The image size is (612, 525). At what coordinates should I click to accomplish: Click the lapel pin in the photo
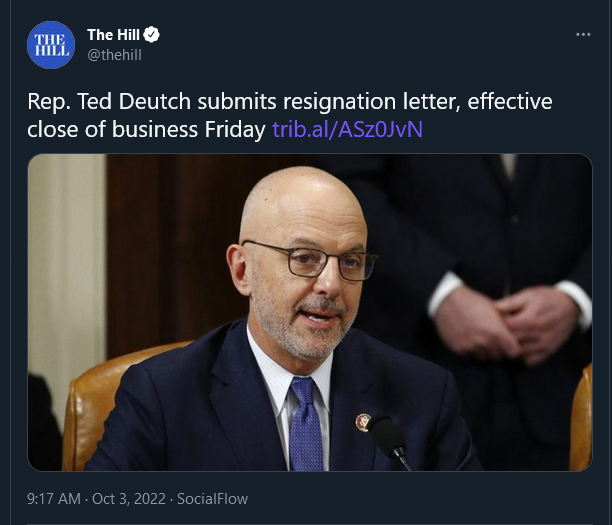(x=362, y=423)
